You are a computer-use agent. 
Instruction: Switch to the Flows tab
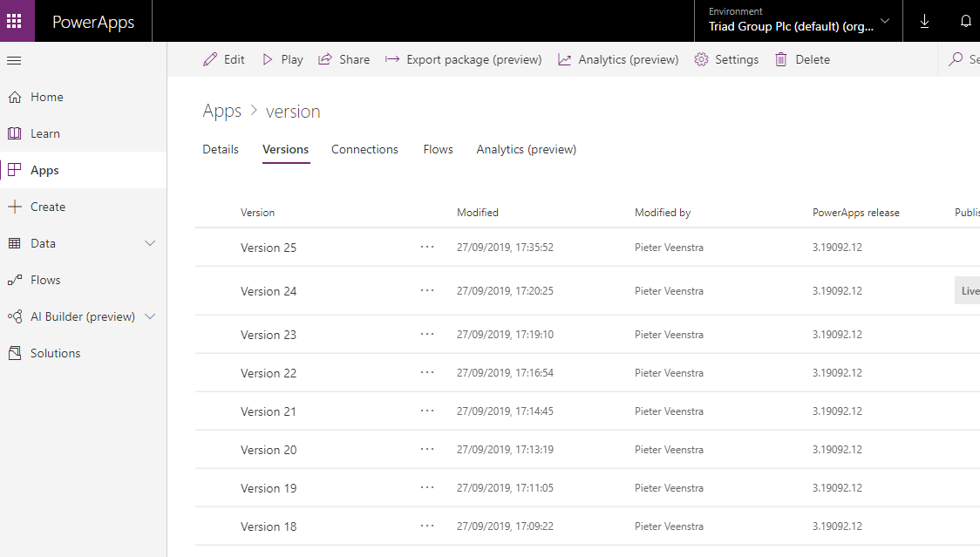point(439,149)
